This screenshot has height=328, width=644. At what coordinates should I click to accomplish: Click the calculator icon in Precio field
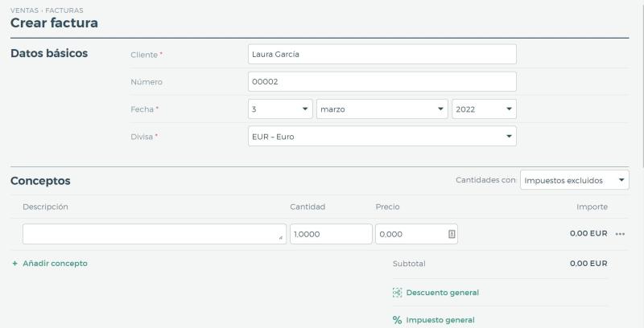(x=452, y=234)
